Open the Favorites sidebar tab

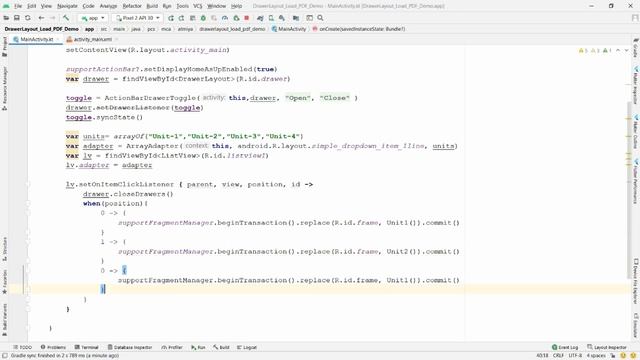[4, 282]
